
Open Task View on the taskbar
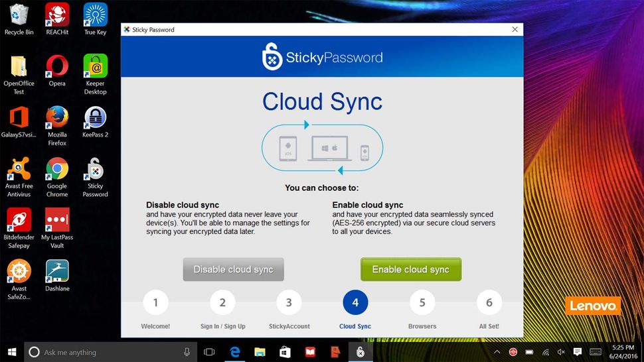[x=209, y=352]
